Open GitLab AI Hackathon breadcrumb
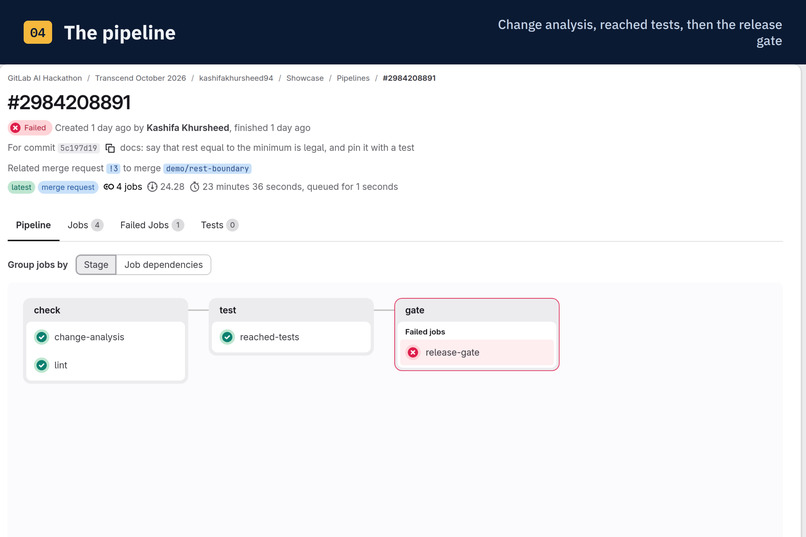Viewport: 806px width, 537px height. (45, 78)
